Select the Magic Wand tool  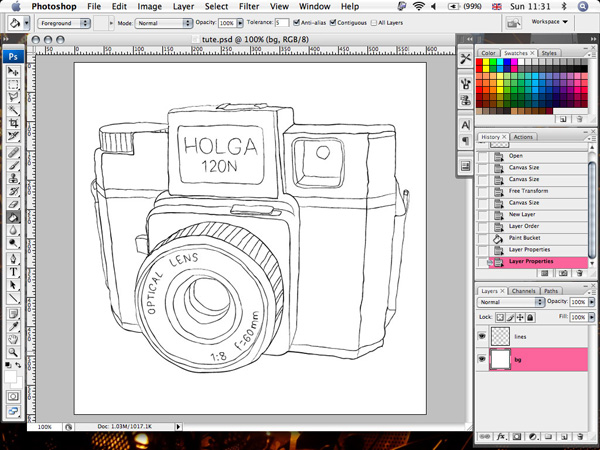(x=13, y=110)
